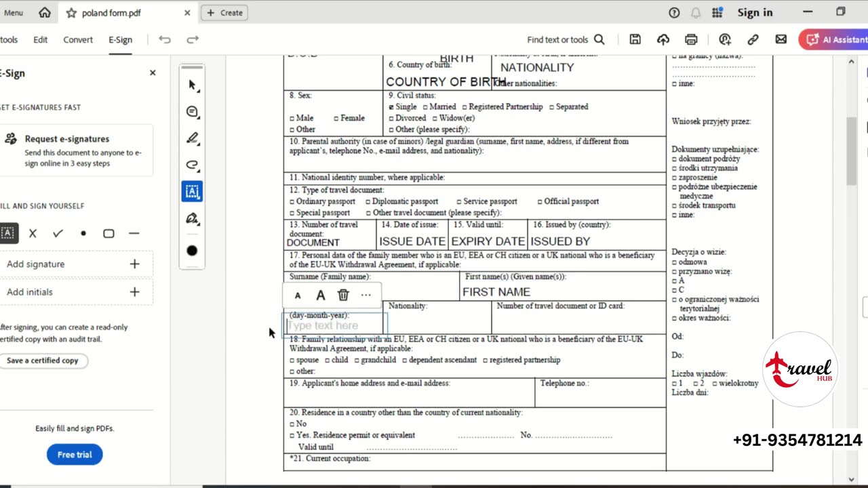
Task: Check the Married checkbox
Action: pos(426,107)
